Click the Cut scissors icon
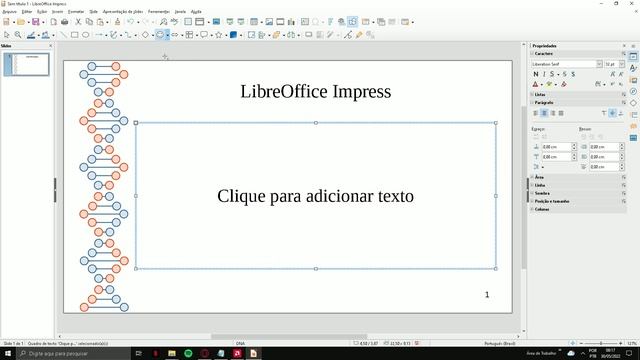640x360 pixels. 78,22
